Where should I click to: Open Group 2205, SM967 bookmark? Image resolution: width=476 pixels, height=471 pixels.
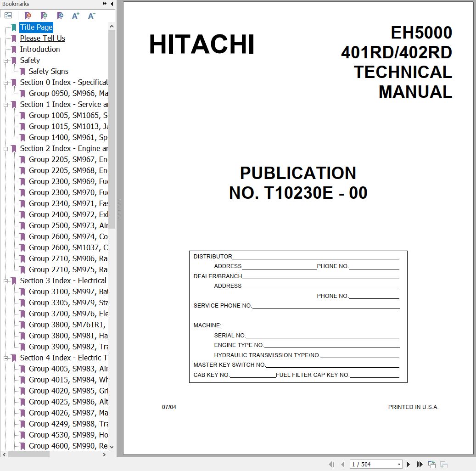point(68,159)
